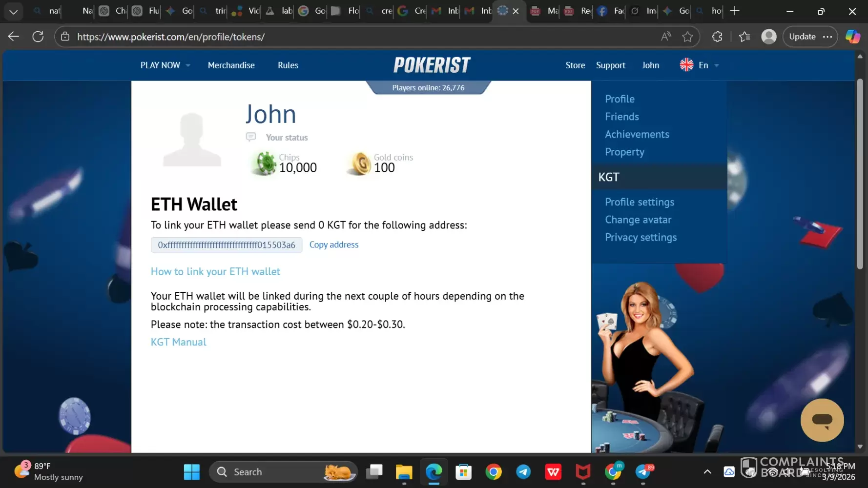This screenshot has height=488, width=868.
Task: Click the default profile avatar picture
Action: (x=192, y=140)
